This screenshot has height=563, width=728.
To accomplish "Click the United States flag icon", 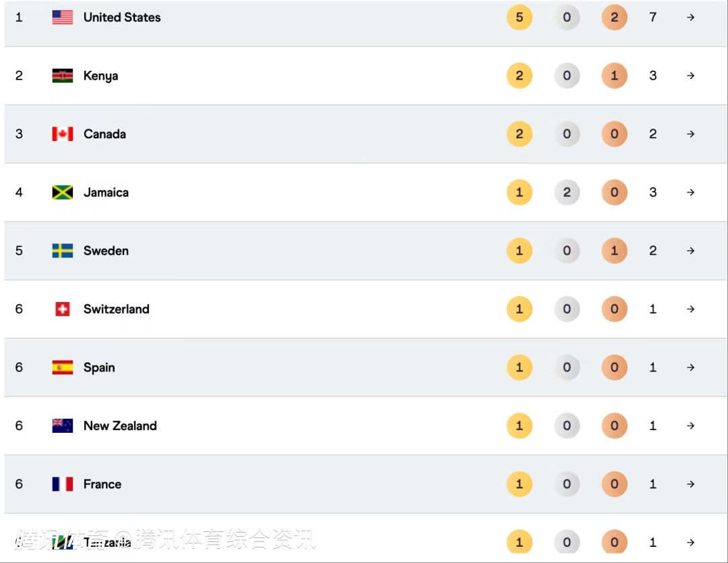I will tap(63, 18).
